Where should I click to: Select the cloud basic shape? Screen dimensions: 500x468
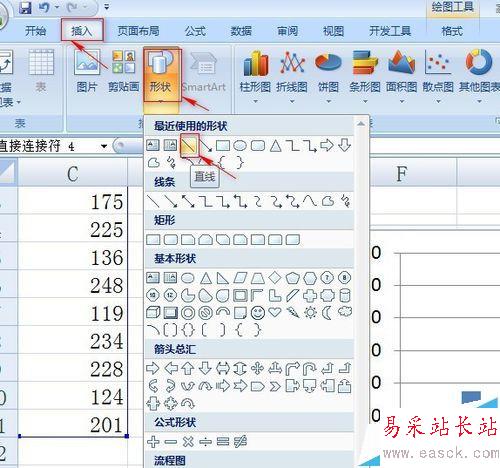(x=345, y=312)
